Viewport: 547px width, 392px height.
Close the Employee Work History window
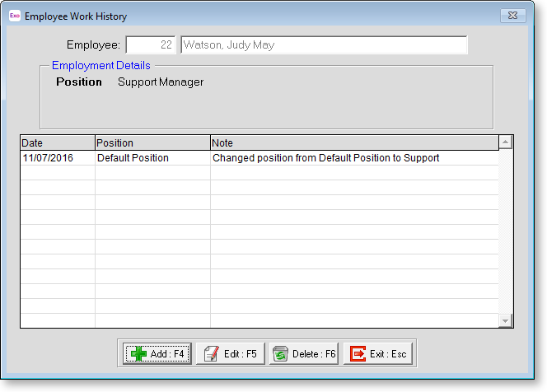[514, 16]
